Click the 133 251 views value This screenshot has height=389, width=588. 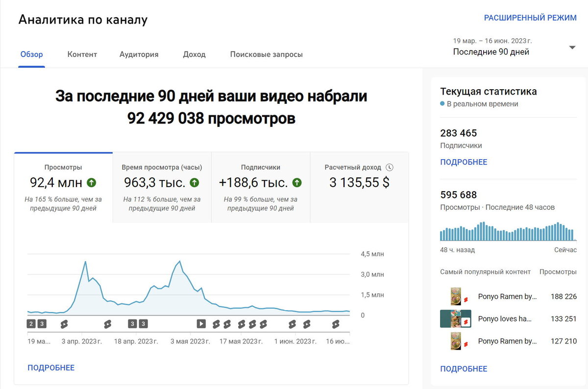563,318
